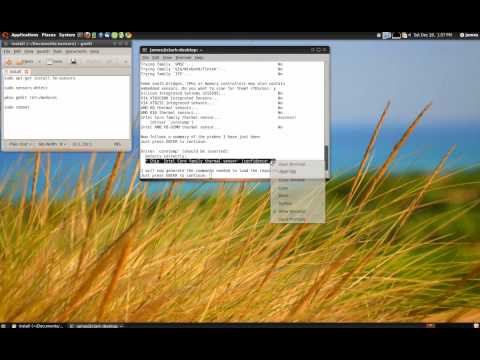Open Plain Text language dropdown in gedit

click(20, 144)
